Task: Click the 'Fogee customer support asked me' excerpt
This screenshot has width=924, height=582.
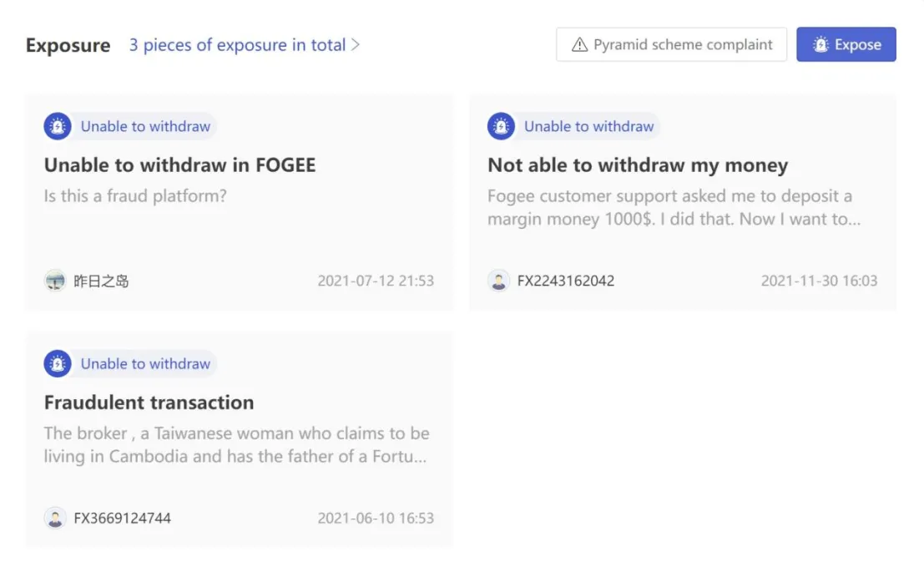Action: [x=674, y=208]
